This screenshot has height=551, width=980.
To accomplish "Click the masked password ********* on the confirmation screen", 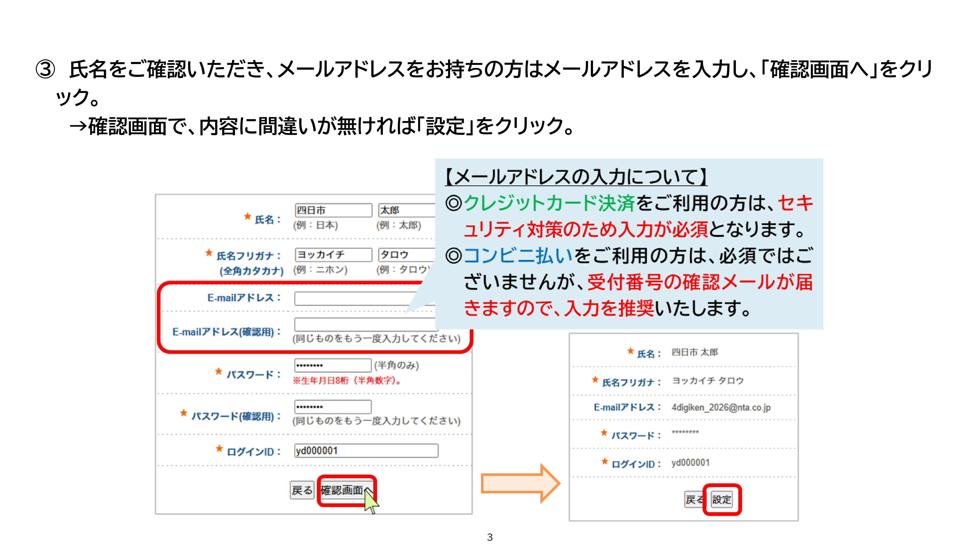I will click(685, 432).
